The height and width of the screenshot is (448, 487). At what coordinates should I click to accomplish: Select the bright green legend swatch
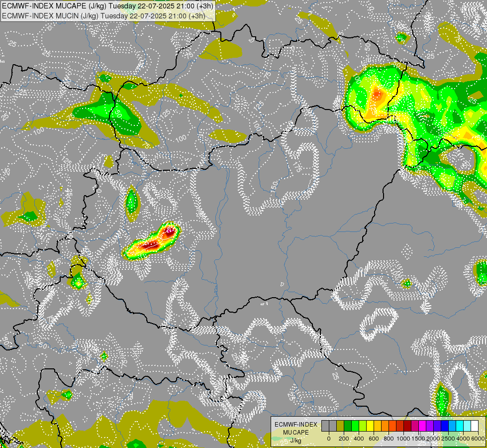click(x=355, y=426)
